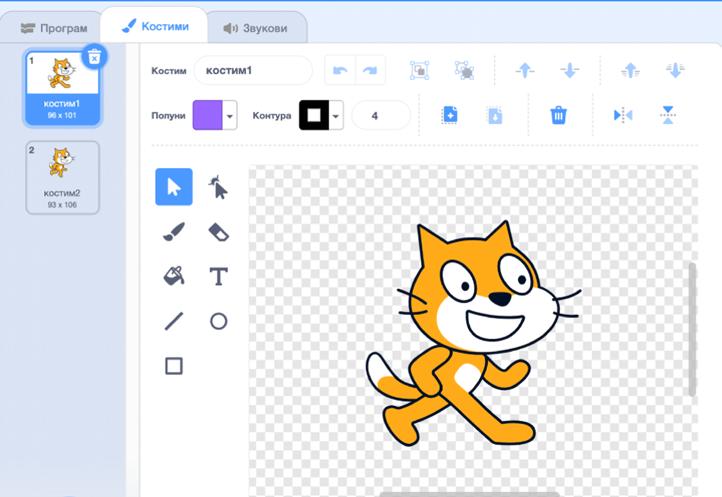The width and height of the screenshot is (722, 497).
Task: Select the Line tool
Action: click(174, 321)
